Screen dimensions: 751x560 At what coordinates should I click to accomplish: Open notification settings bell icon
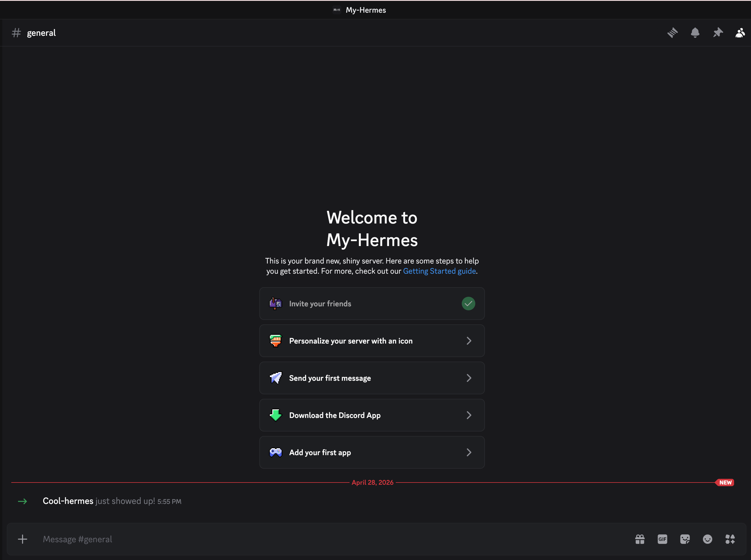tap(695, 33)
